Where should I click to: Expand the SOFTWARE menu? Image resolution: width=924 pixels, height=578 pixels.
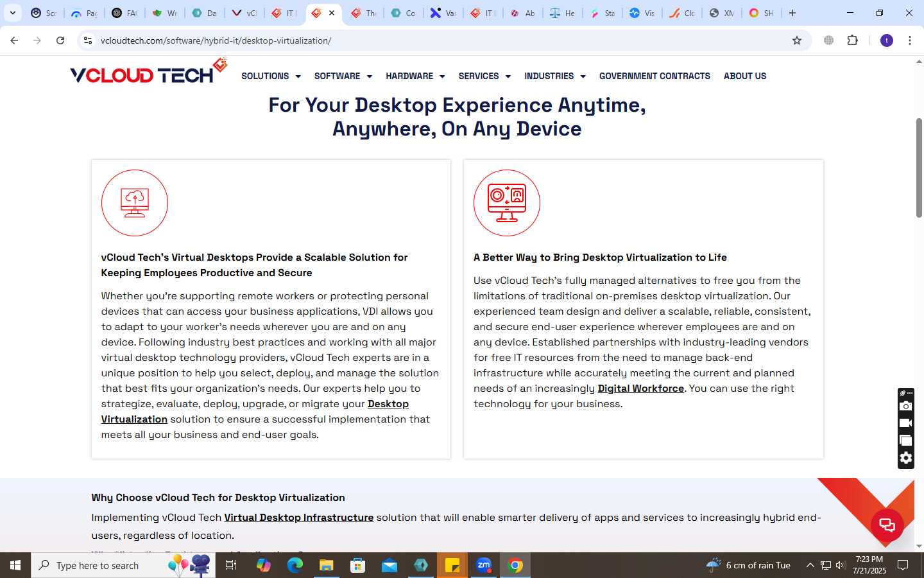[343, 76]
